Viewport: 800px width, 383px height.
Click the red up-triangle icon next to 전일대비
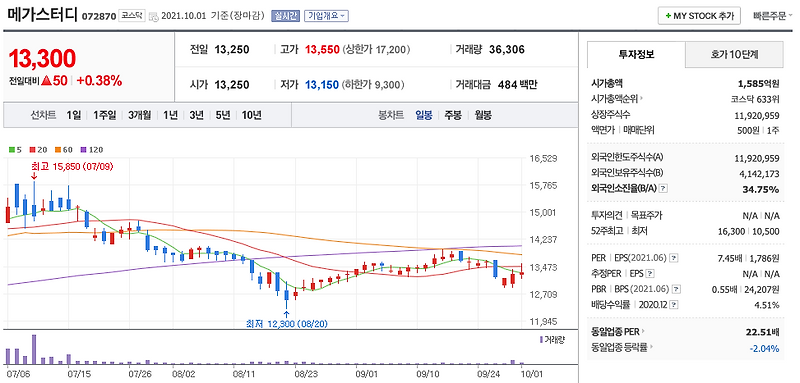(46, 81)
